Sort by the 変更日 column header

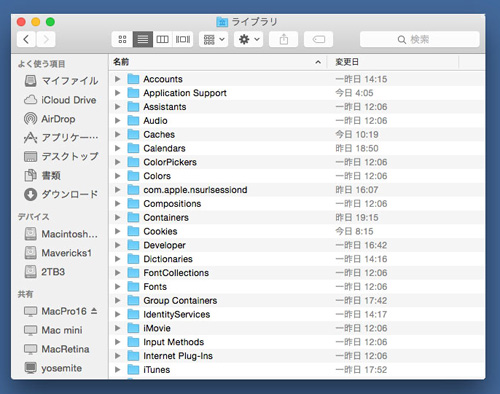pos(393,62)
